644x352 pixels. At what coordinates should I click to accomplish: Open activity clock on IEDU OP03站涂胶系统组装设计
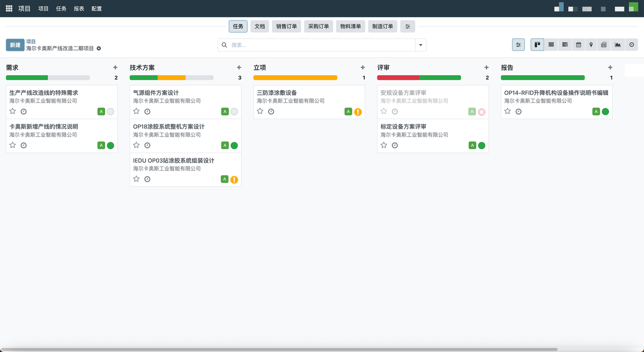[147, 179]
